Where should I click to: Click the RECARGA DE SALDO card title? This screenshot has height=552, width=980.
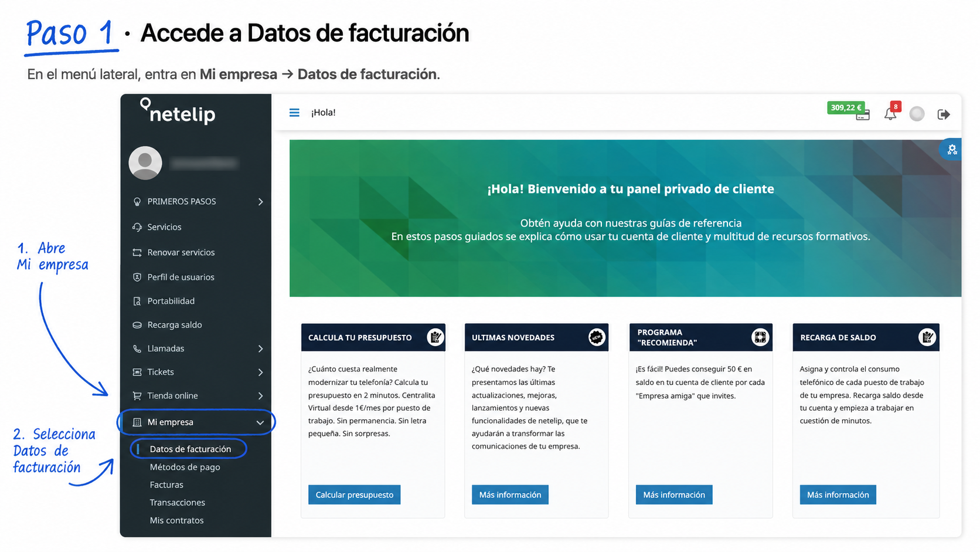[838, 338]
